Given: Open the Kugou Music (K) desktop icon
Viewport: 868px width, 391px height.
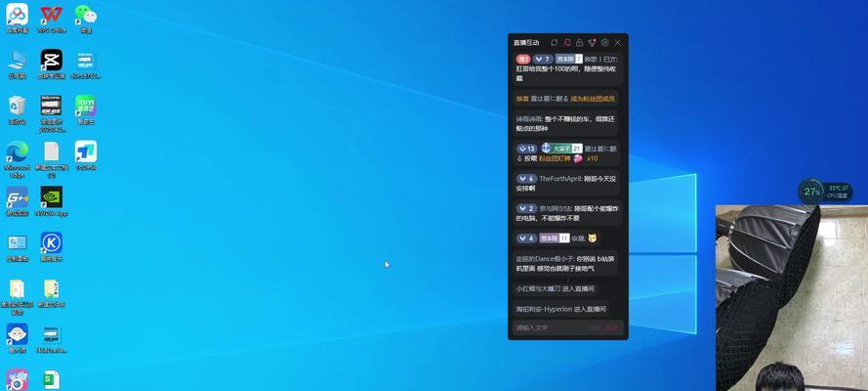Looking at the screenshot, I should 52,247.
